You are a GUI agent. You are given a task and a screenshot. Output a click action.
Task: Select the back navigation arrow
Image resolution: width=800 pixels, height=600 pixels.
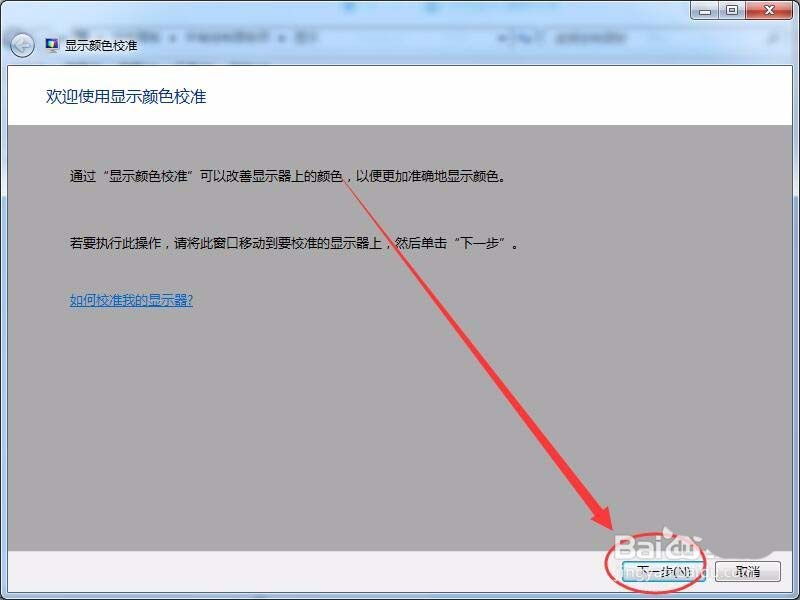click(x=20, y=44)
